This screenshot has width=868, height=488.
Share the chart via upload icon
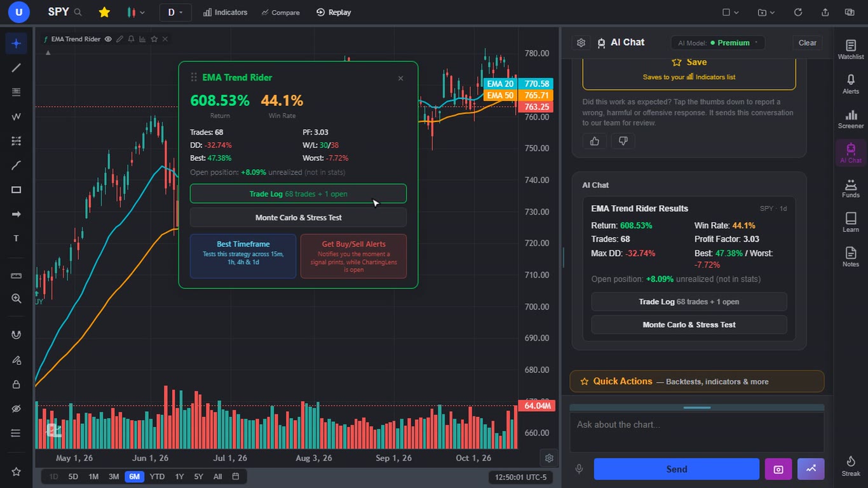(x=825, y=12)
